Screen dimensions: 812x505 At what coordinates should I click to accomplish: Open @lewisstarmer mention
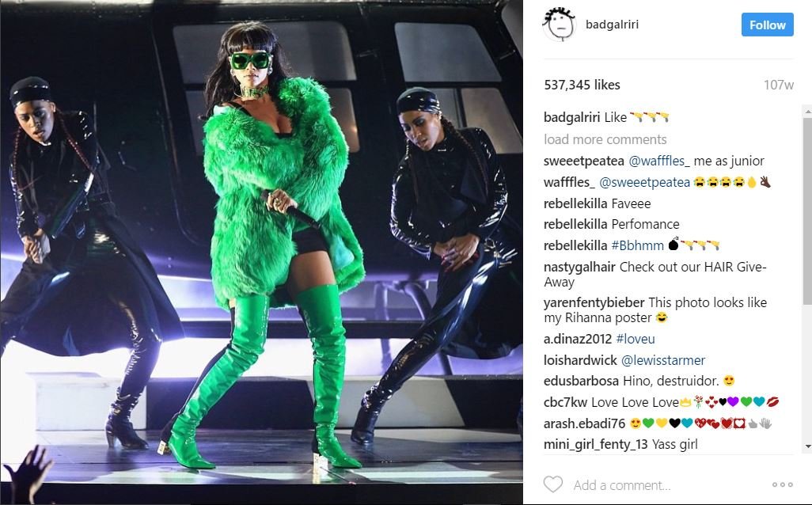(x=663, y=360)
